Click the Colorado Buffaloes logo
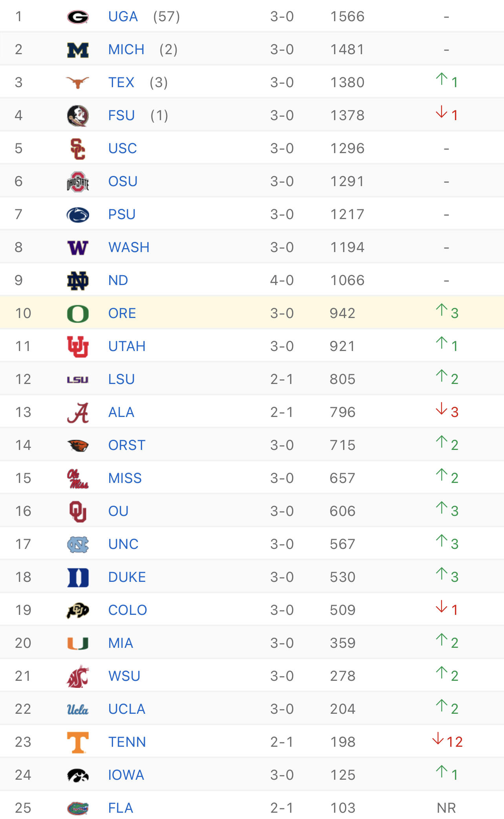The image size is (504, 819). [x=78, y=610]
